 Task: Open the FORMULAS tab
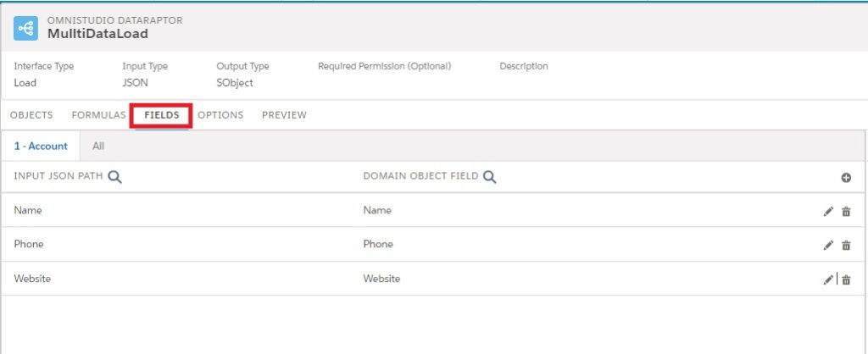coord(98,115)
